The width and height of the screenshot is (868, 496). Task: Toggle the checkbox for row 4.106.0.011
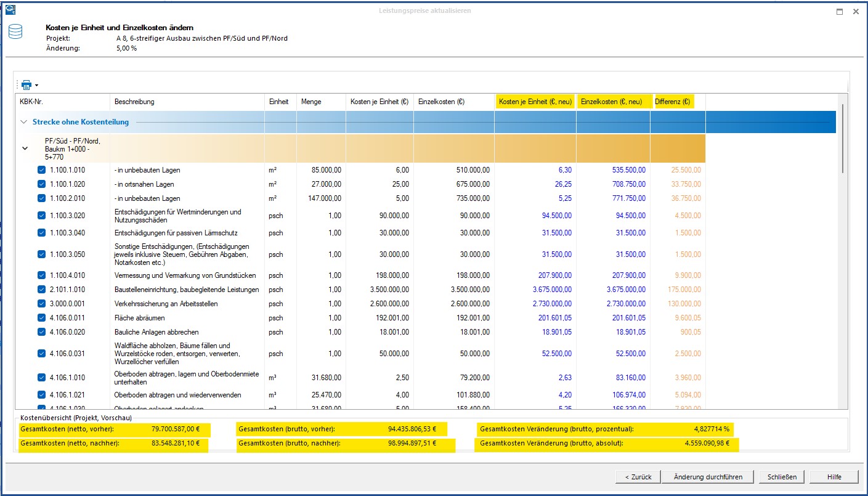(41, 318)
